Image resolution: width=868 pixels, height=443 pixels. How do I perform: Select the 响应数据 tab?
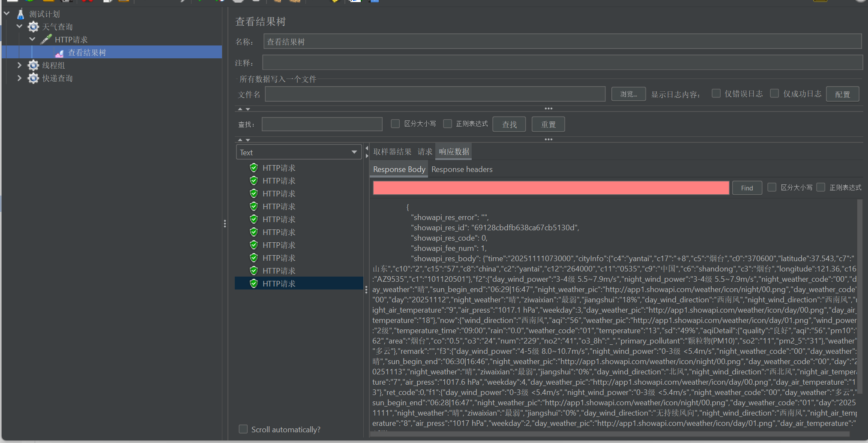tap(454, 152)
